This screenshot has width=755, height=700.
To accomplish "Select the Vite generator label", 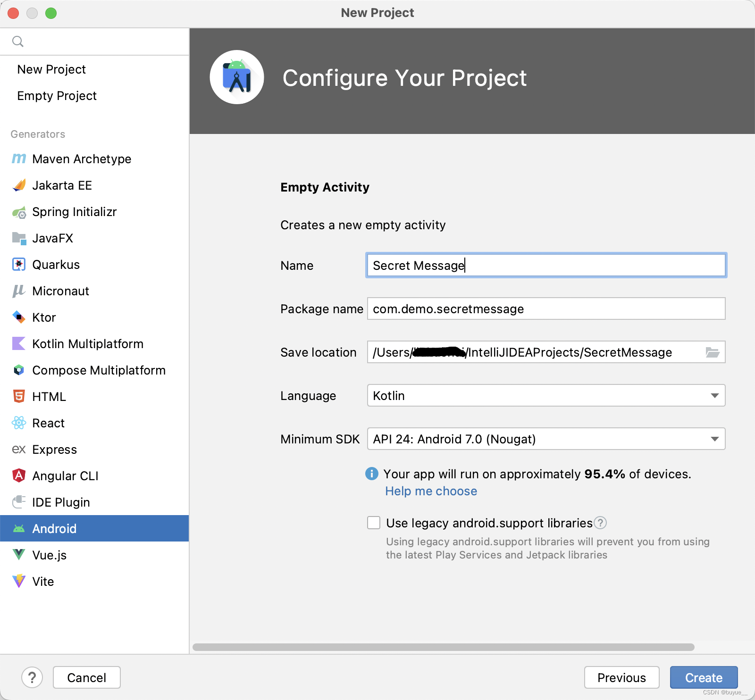I will click(43, 582).
